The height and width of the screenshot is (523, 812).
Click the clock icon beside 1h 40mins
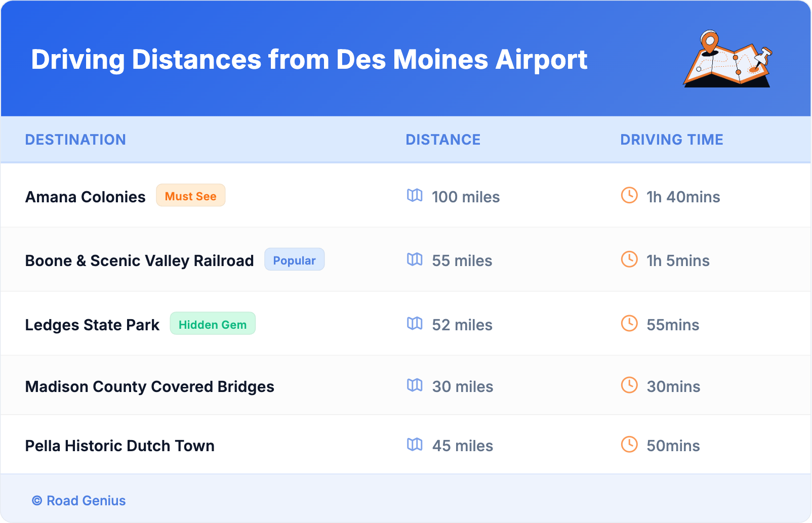pyautogui.click(x=629, y=195)
